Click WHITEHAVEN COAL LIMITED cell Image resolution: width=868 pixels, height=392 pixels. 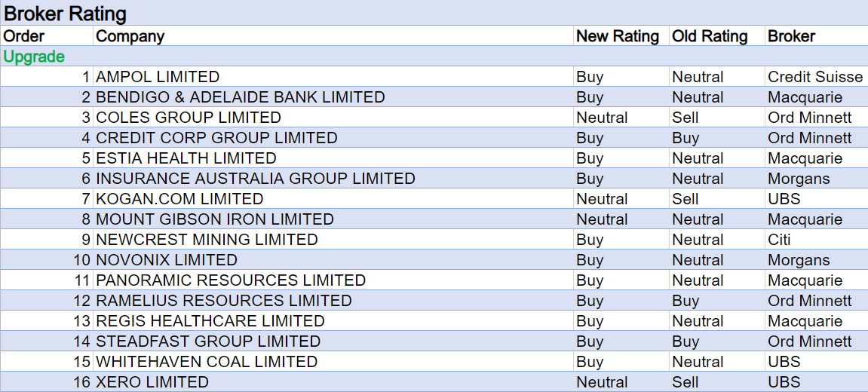[207, 362]
